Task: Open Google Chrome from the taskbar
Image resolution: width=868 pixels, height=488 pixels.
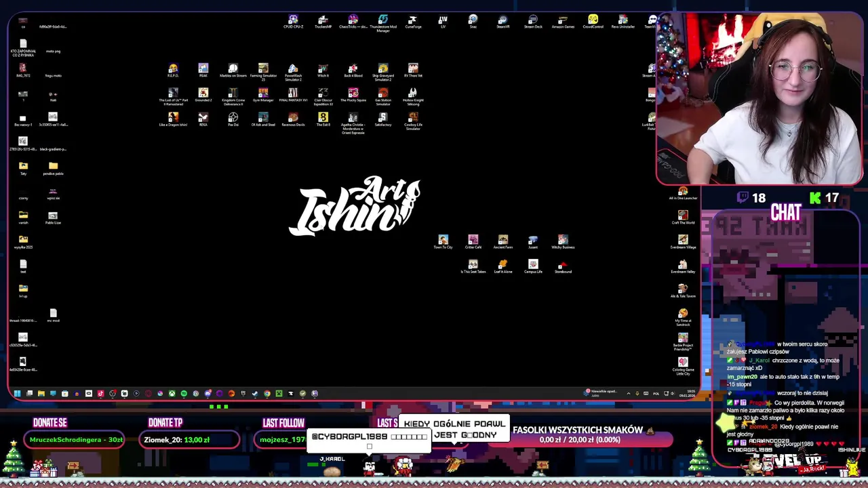Action: point(267,393)
